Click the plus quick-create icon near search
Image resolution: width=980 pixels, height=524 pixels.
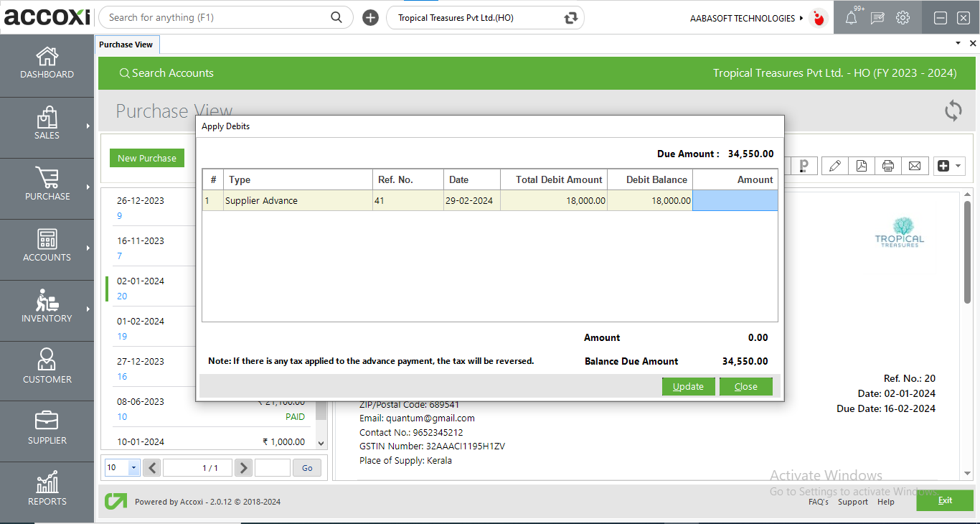pos(370,18)
